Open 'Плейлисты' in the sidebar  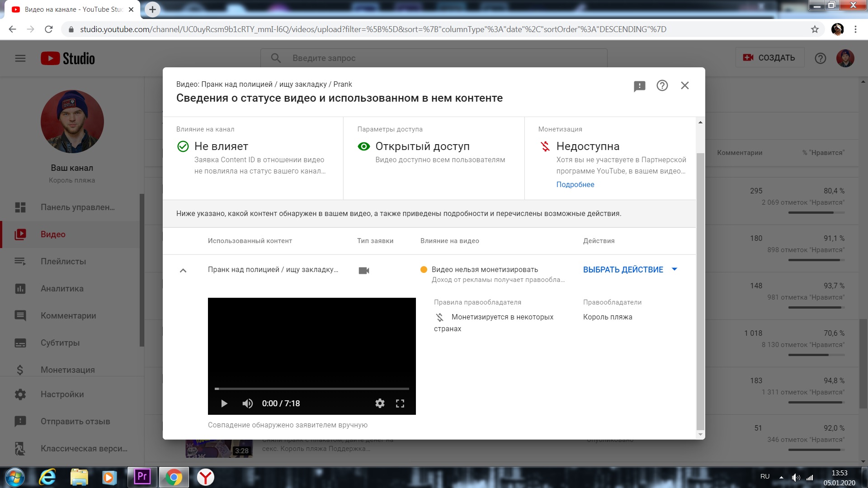70,262
